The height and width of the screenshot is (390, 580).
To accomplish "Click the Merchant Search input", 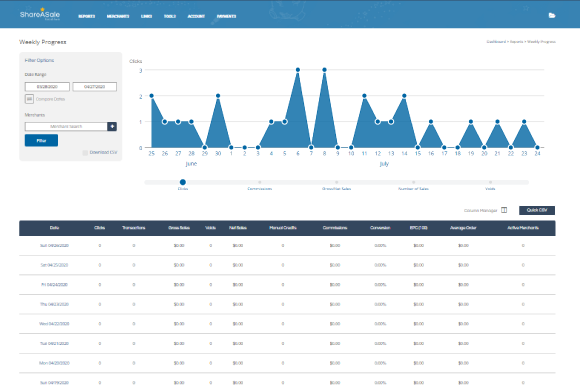I will 66,127.
